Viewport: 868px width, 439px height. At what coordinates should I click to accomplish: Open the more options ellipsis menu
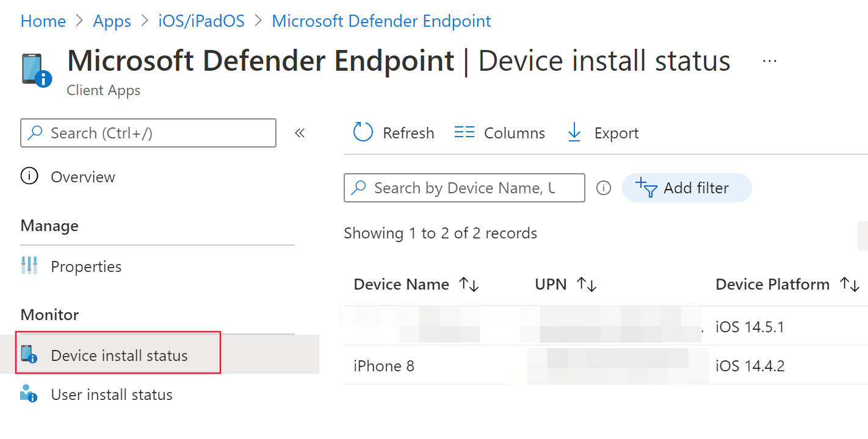(769, 61)
